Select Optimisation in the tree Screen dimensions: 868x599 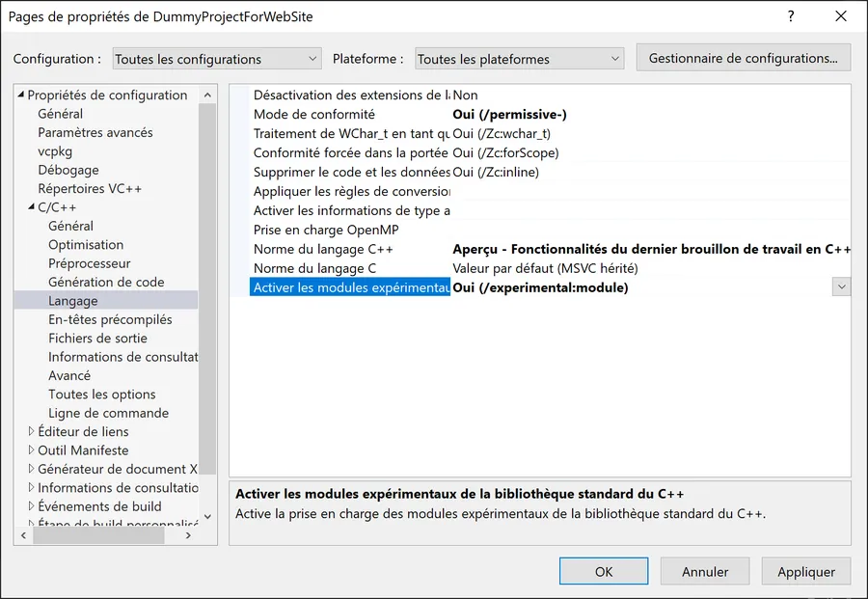coord(86,245)
